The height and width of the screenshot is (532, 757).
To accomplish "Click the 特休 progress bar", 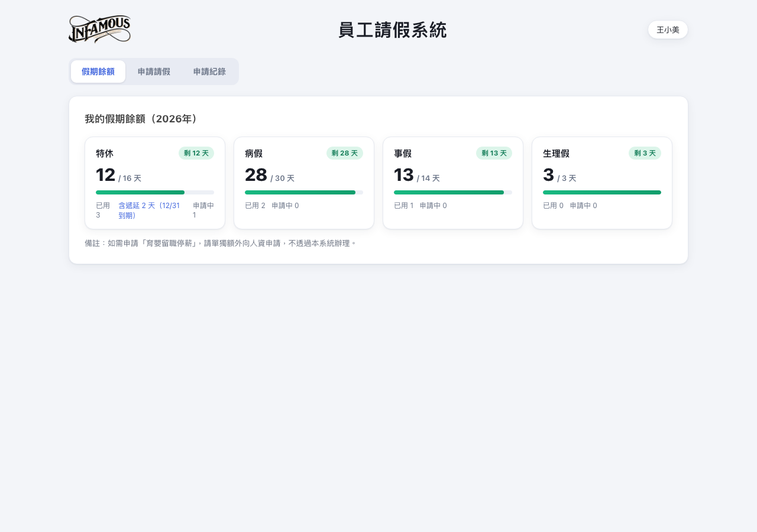I will [x=155, y=192].
